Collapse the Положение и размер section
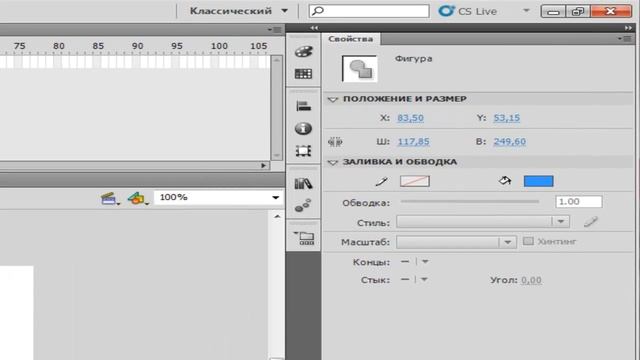The height and width of the screenshot is (360, 640). click(333, 99)
